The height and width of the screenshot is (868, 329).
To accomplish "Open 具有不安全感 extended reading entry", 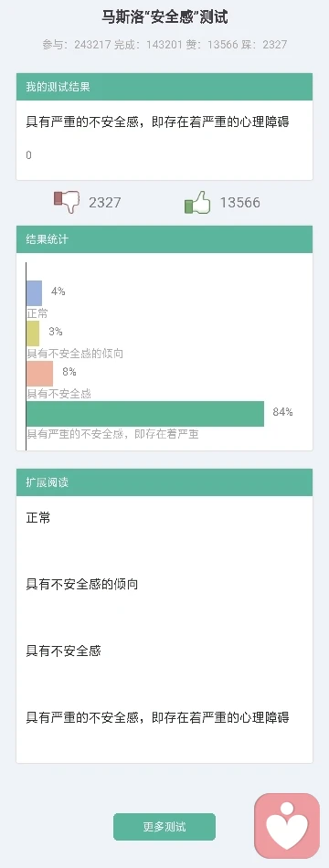I will (x=63, y=651).
